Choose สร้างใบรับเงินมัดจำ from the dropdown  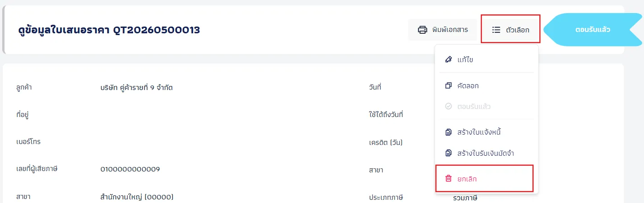[x=487, y=153]
